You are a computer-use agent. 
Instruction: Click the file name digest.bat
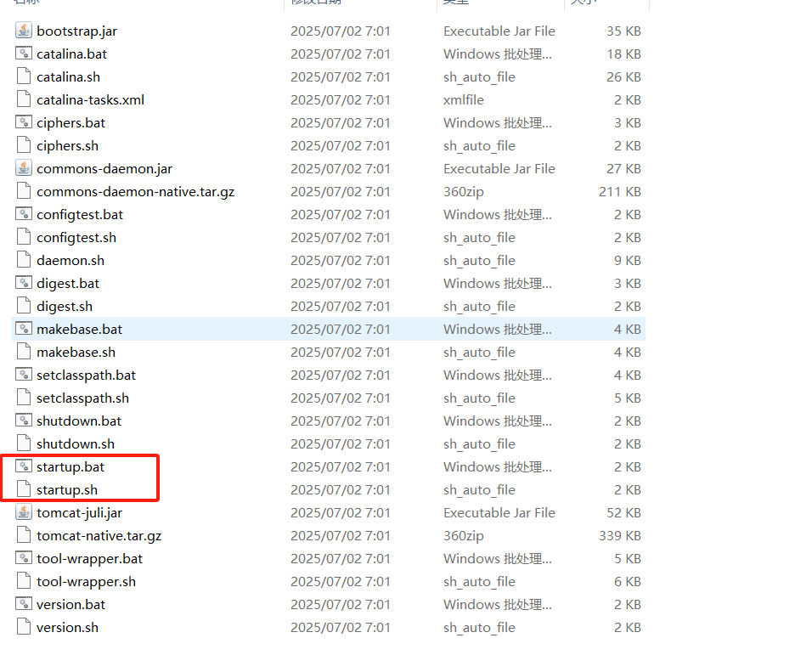[68, 284]
